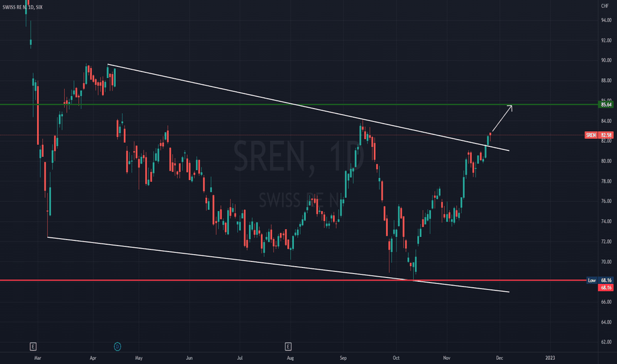Select the SREN 82.58 last price label
This screenshot has width=617, height=364.
point(599,135)
